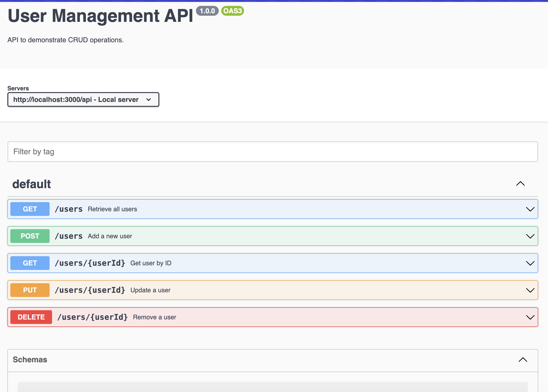This screenshot has height=392, width=548.
Task: Click the Schemas heading
Action: click(30, 360)
